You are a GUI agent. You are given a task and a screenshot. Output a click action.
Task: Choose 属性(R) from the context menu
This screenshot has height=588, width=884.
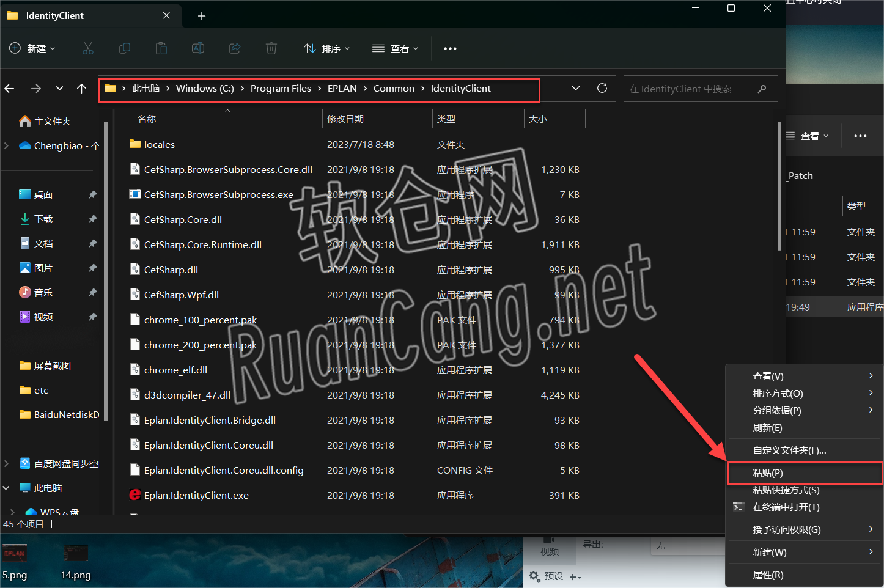pyautogui.click(x=768, y=575)
